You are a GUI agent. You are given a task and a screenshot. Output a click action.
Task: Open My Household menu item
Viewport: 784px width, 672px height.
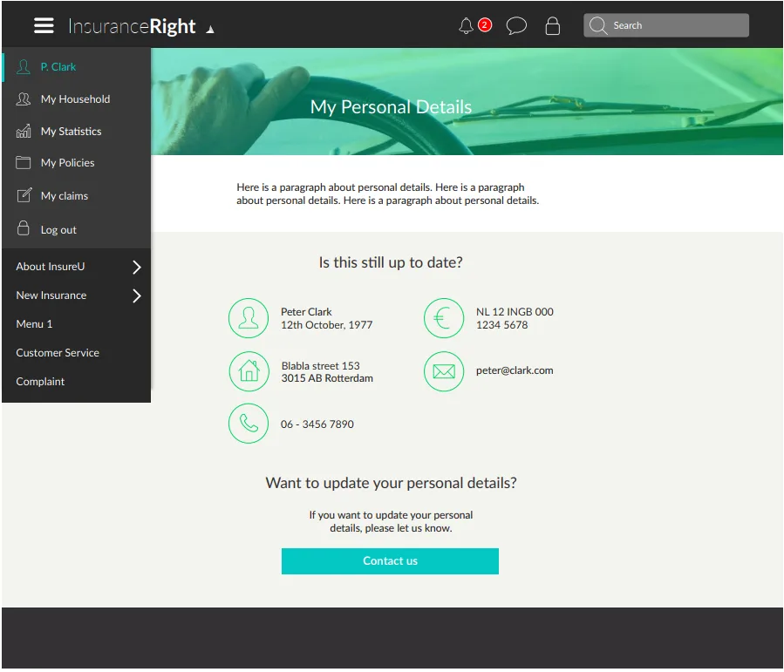point(77,99)
